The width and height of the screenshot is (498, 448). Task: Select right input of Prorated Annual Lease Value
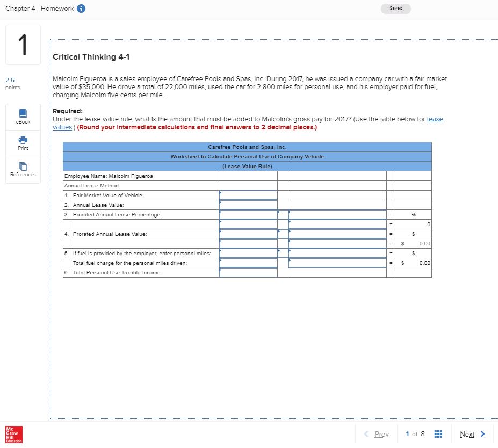(337, 234)
